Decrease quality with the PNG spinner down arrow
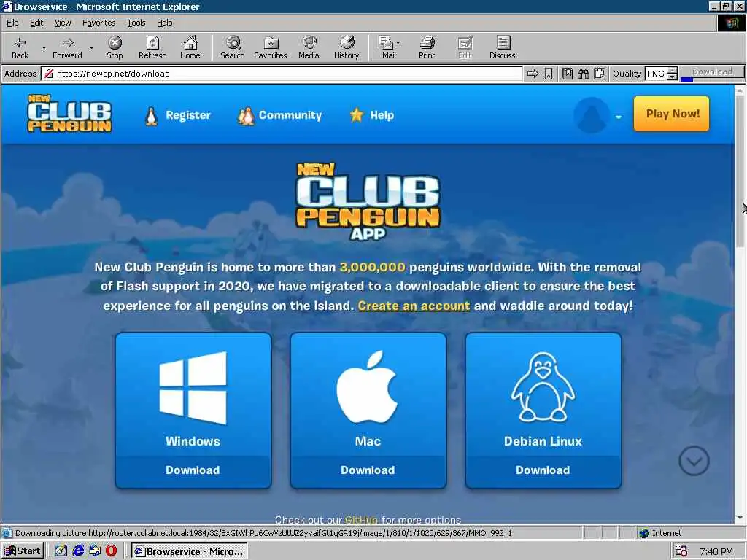This screenshot has width=747, height=560. pyautogui.click(x=672, y=77)
